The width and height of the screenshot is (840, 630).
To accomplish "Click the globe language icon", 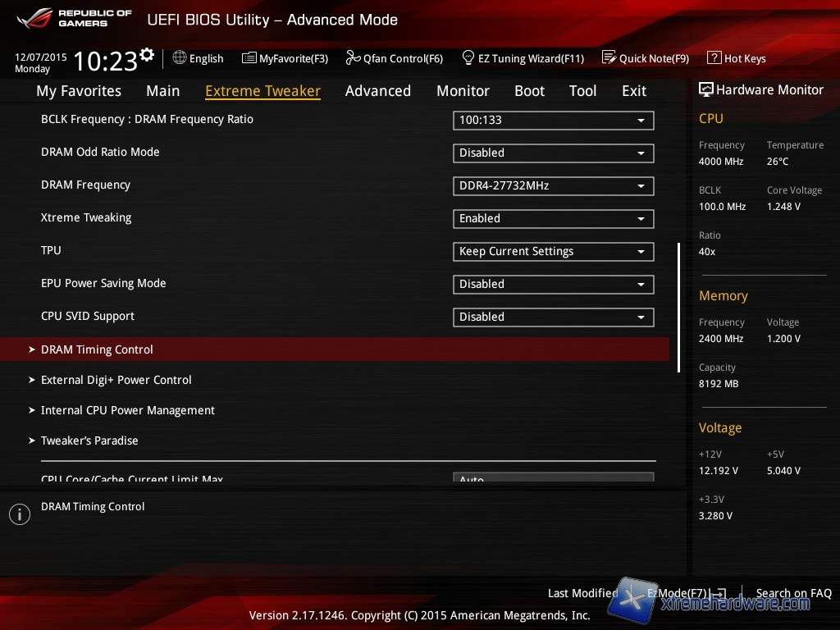I will tap(180, 58).
